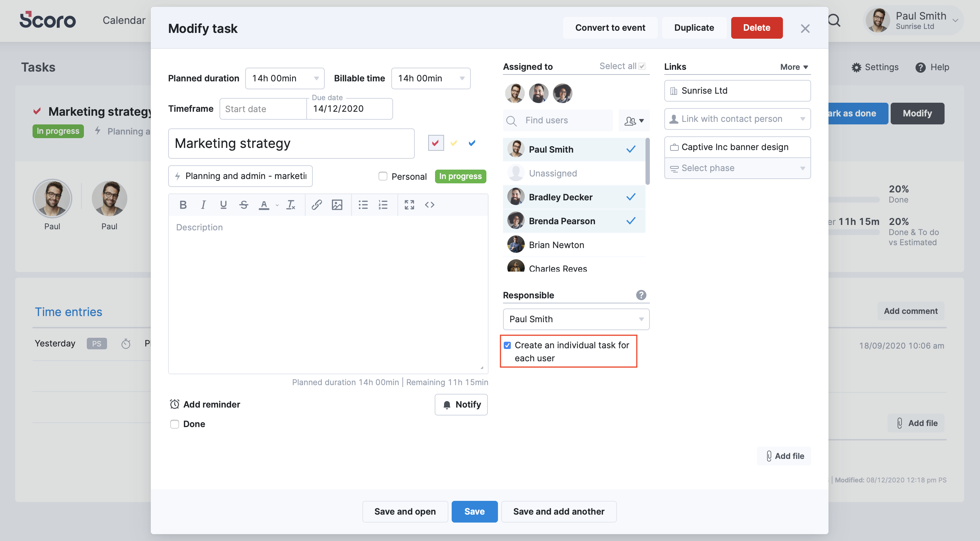The image size is (980, 541).
Task: Click the Marketing strategy title field
Action: 291,144
